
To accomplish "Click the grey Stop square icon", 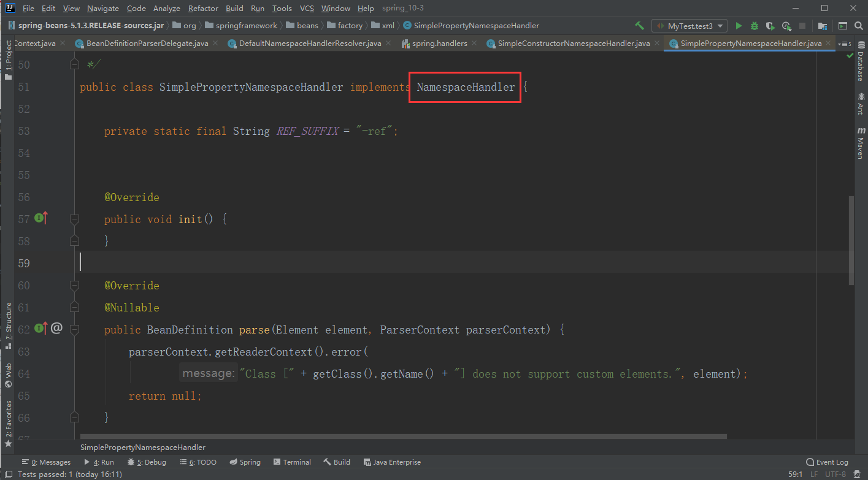I will pos(802,26).
